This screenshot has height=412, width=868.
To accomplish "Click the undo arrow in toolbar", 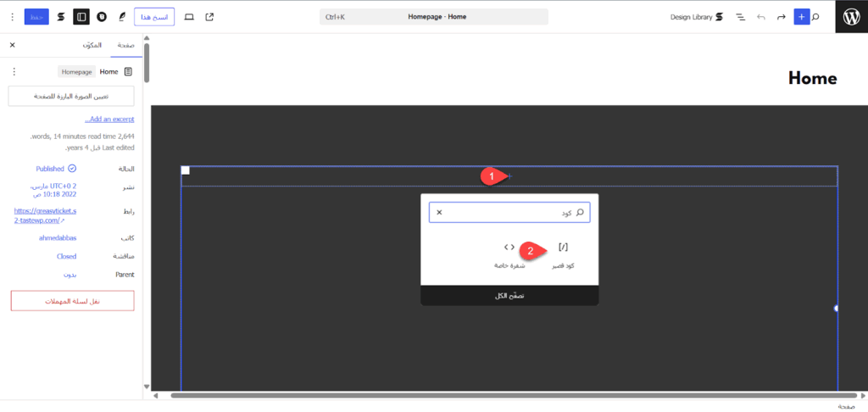I will (x=760, y=17).
